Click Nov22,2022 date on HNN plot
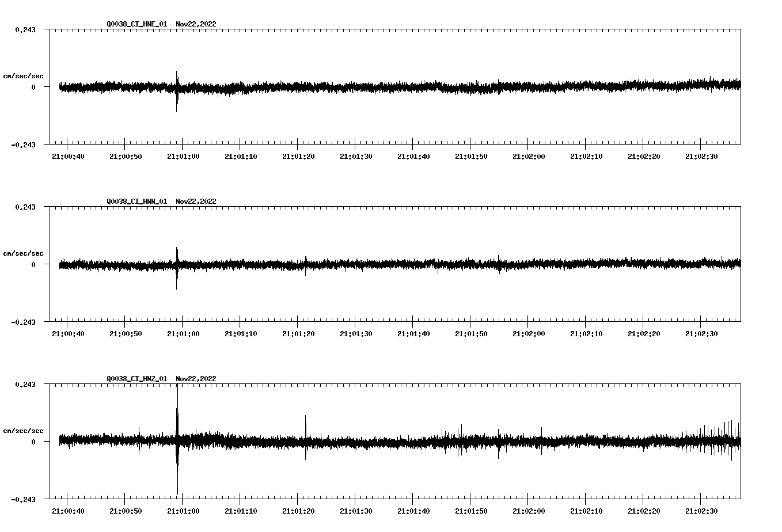This screenshot has height=532, width=782. click(x=196, y=202)
